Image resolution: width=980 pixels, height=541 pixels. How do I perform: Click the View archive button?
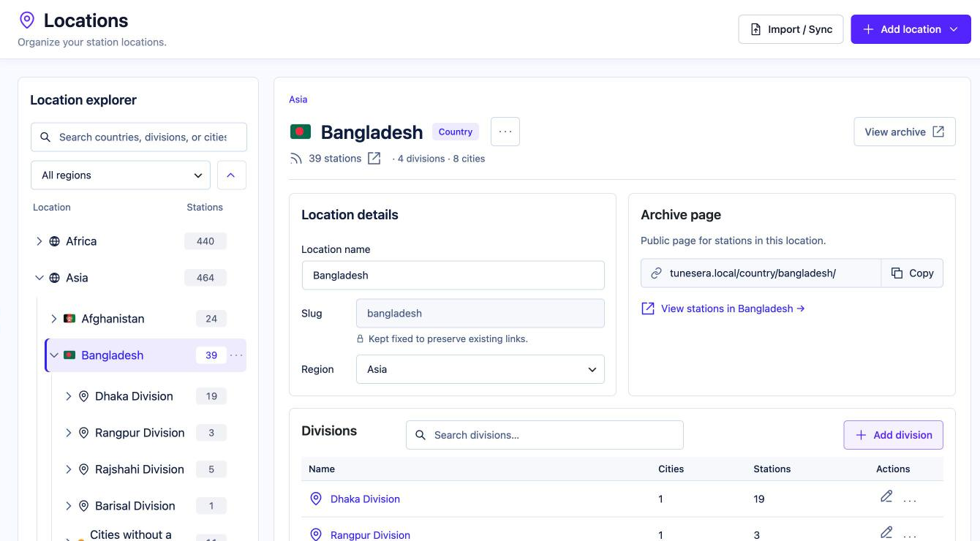905,132
